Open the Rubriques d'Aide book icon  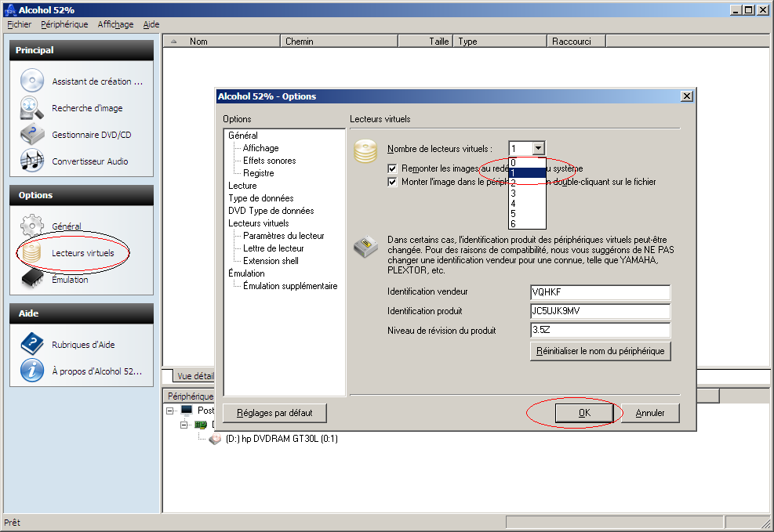(32, 344)
